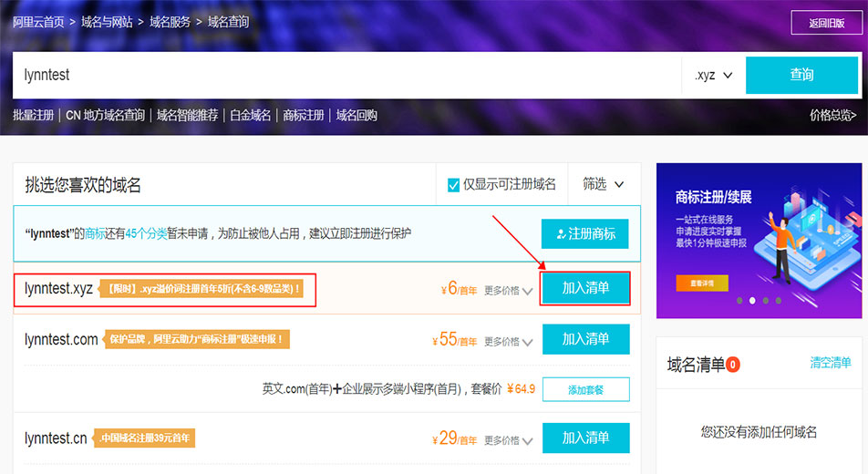Image resolution: width=868 pixels, height=474 pixels.
Task: Add lynntest.com to the list via 加入清单
Action: [x=584, y=339]
